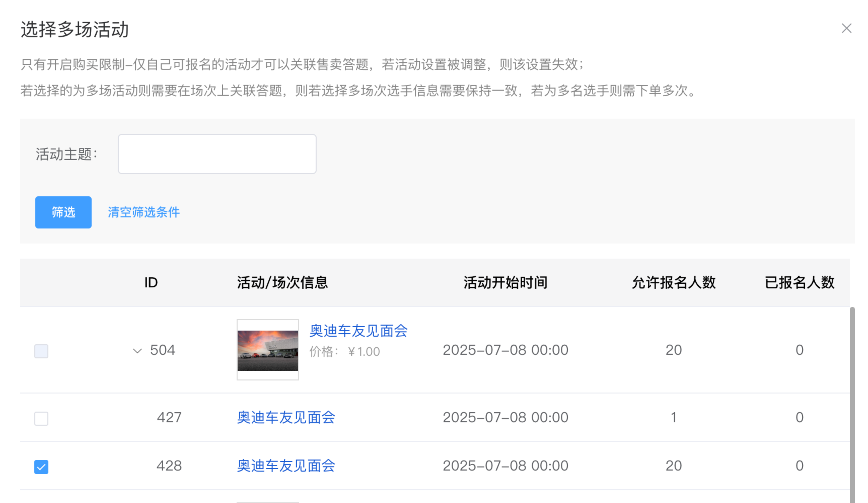Click registered count 0 in row 427
Image resolution: width=868 pixels, height=503 pixels.
[800, 417]
